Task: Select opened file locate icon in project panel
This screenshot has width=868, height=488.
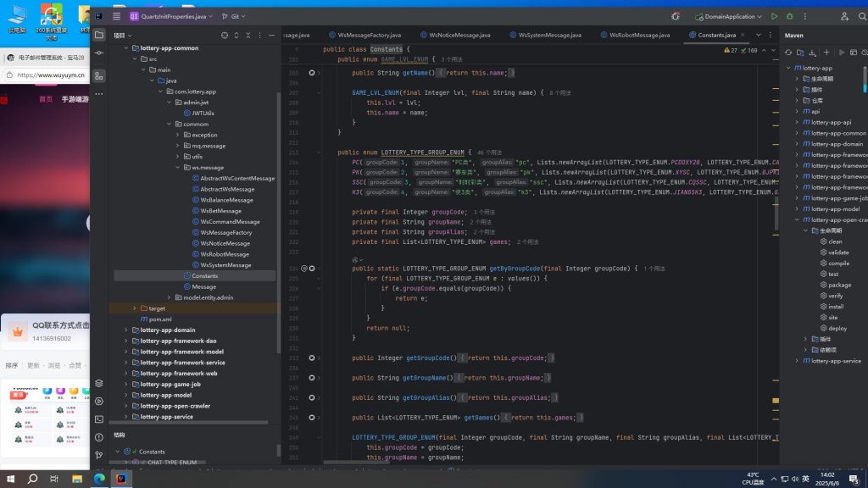Action: [224, 36]
